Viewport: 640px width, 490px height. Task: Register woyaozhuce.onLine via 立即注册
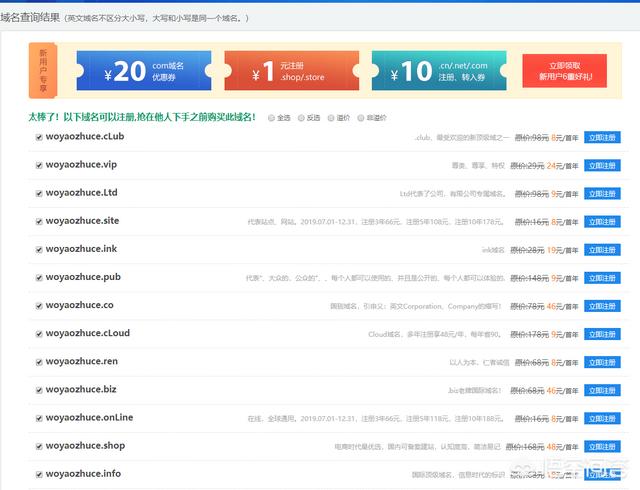601,419
